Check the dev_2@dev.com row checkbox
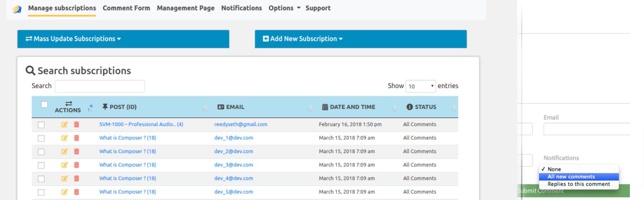Viewport: 644px width, 200px height. click(x=41, y=152)
